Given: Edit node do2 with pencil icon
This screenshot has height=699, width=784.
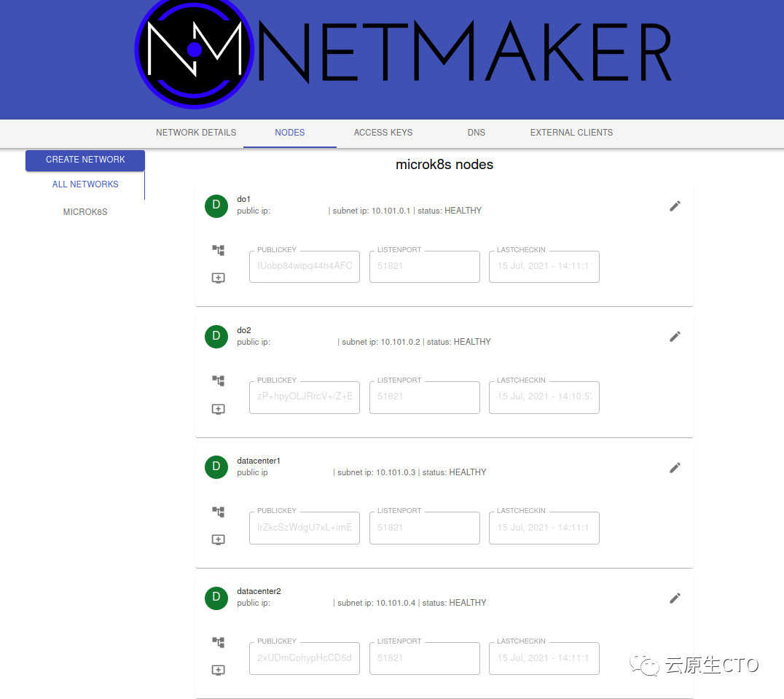Looking at the screenshot, I should click(x=675, y=337).
